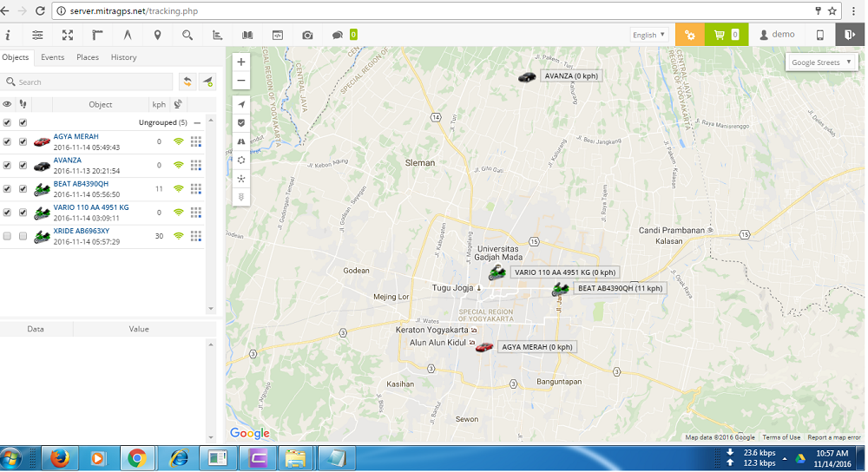Open the green shopping cart button
Viewport: 868px width, 472px height.
point(727,35)
